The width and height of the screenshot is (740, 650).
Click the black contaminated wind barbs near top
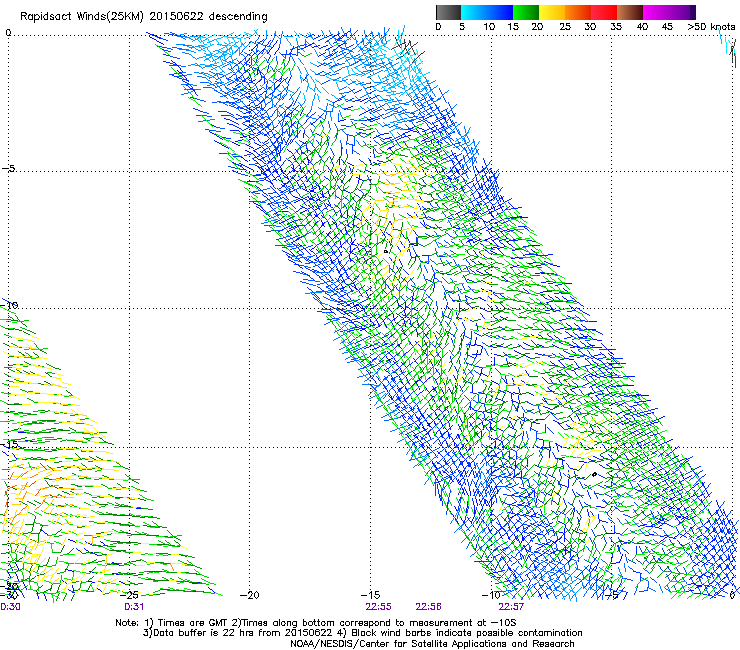pos(409,49)
